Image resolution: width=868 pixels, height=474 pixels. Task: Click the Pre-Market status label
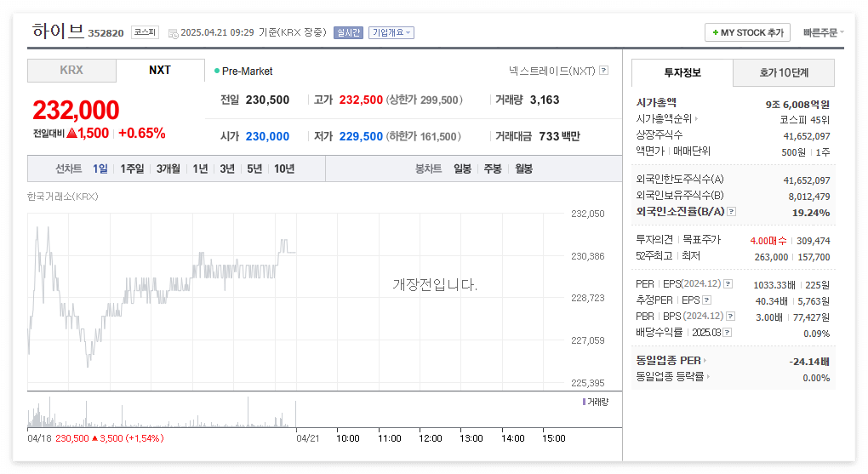(243, 71)
